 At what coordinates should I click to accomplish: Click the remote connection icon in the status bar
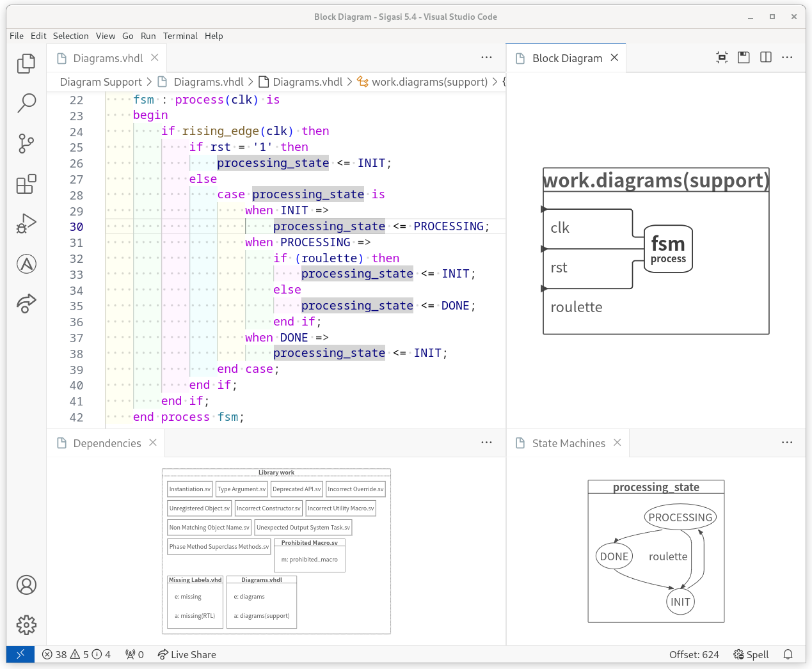pos(20,654)
